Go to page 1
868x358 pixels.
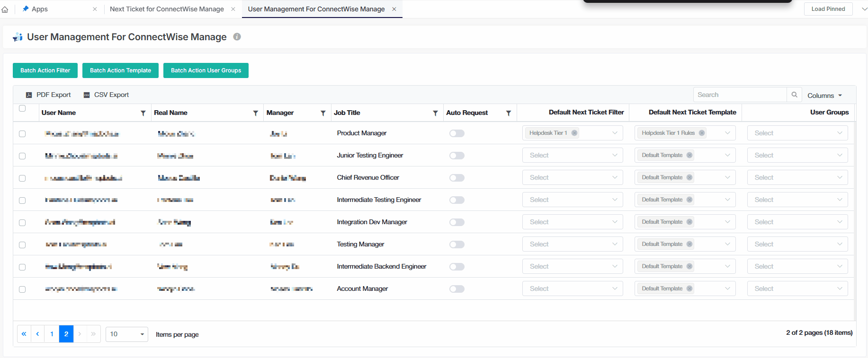pos(52,334)
